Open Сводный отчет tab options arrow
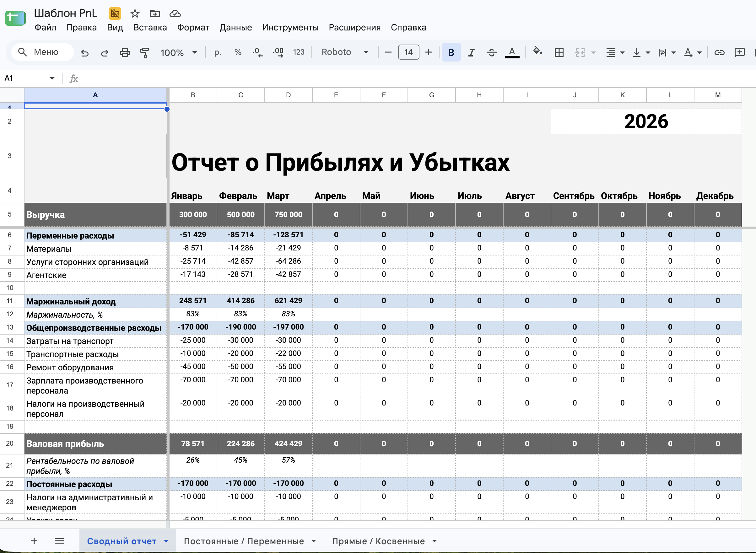Viewport: 756px width, 553px height. point(166,541)
